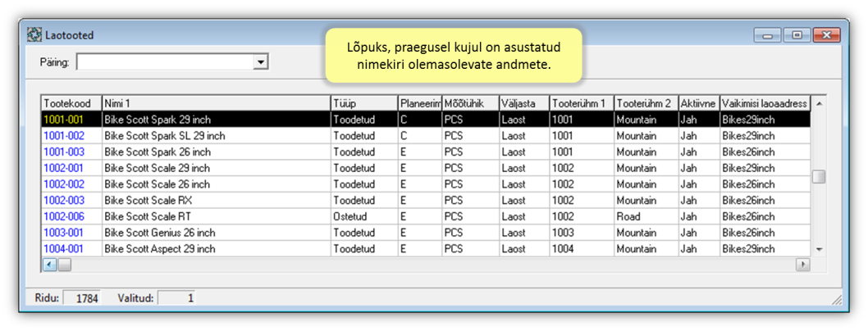Select product code 1002-006
868x331 pixels.
tap(64, 216)
